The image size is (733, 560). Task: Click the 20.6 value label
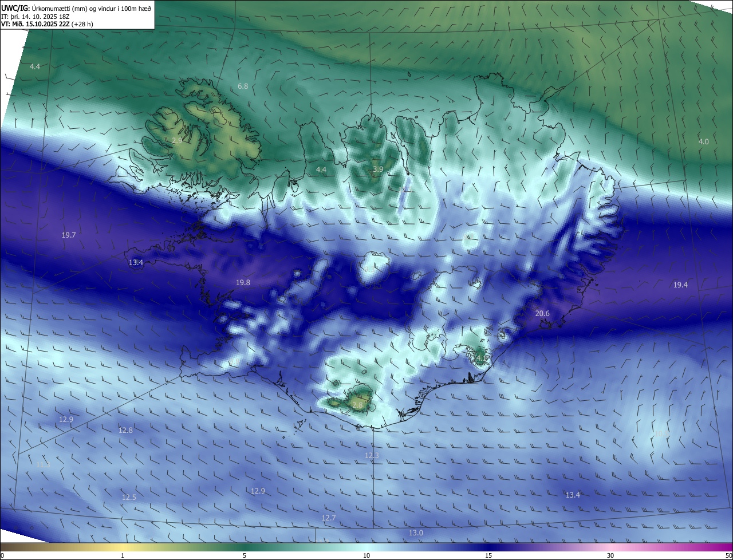tap(542, 313)
